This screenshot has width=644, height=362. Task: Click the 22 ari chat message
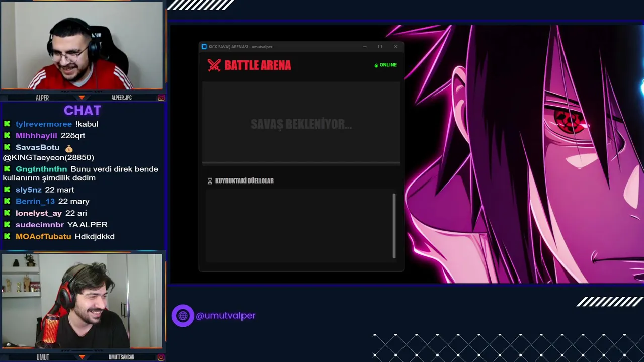pos(76,213)
